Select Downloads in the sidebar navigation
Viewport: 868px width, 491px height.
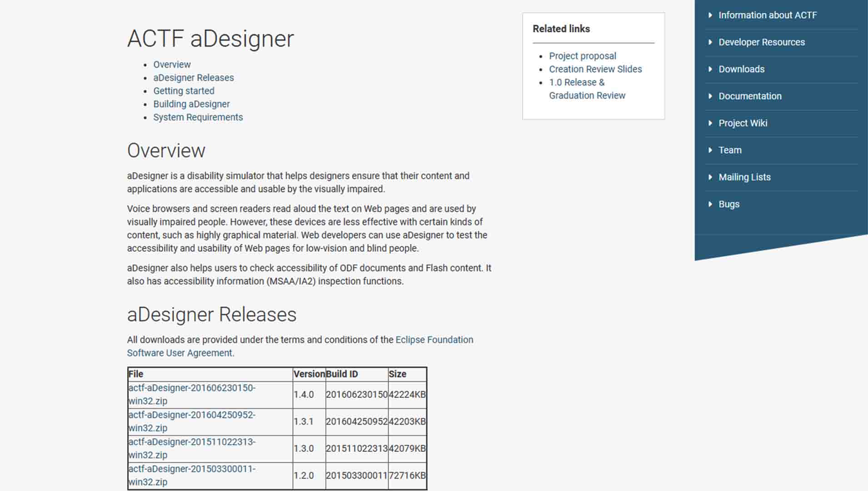[741, 69]
